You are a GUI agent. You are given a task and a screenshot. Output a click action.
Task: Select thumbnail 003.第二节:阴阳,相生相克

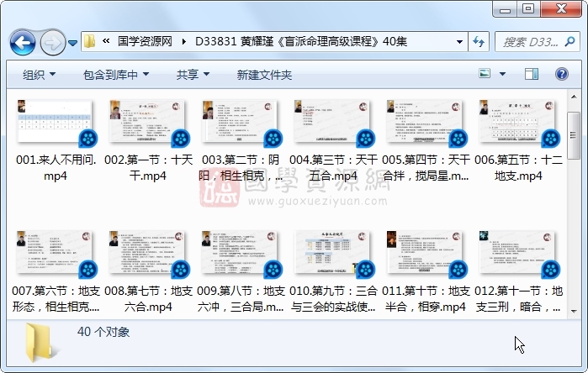pyautogui.click(x=240, y=121)
